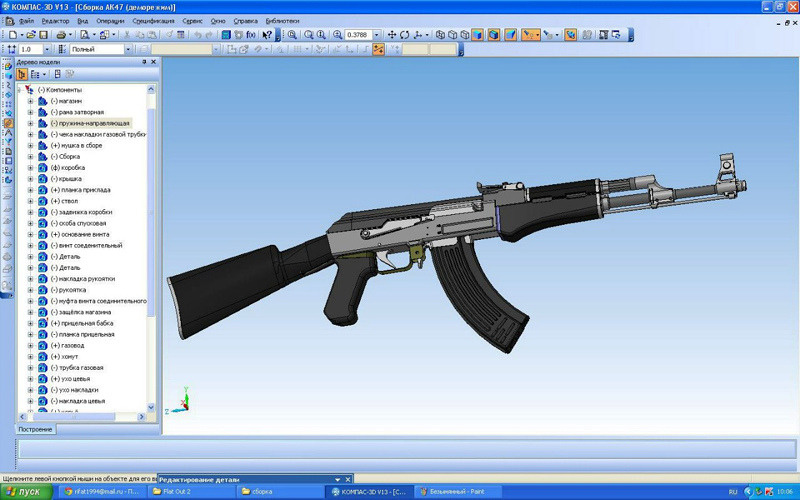Viewport: 800px width, 500px height.
Task: Open a file using the folder icon
Action: coord(31,35)
